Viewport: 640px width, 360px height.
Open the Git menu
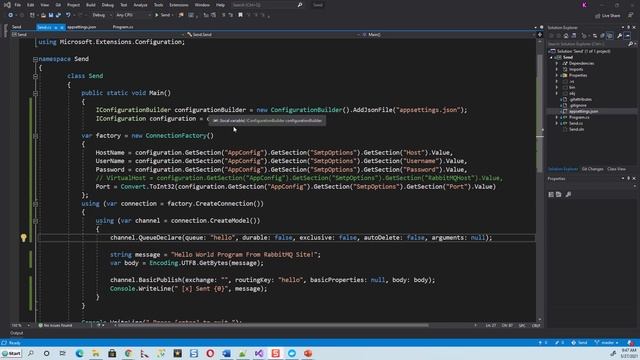[x=58, y=5]
